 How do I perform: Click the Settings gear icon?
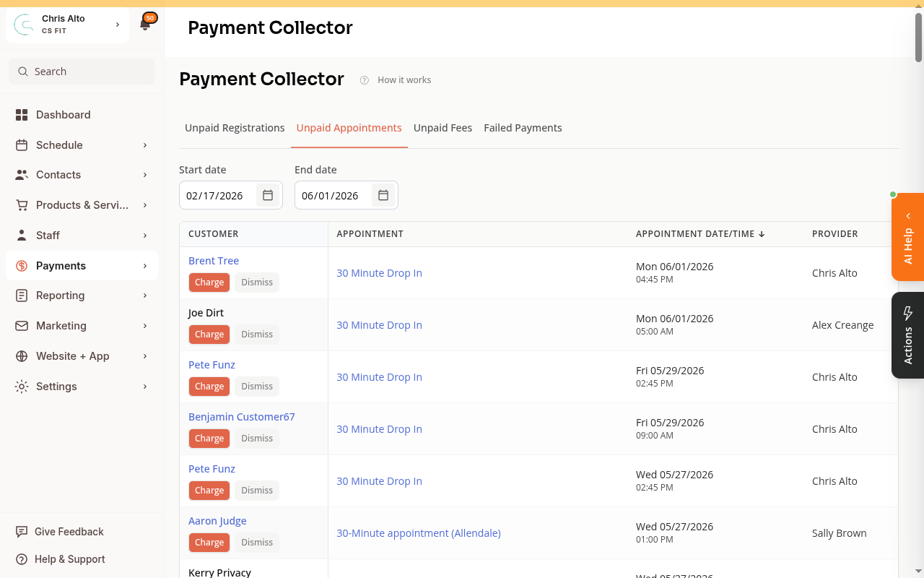point(22,387)
